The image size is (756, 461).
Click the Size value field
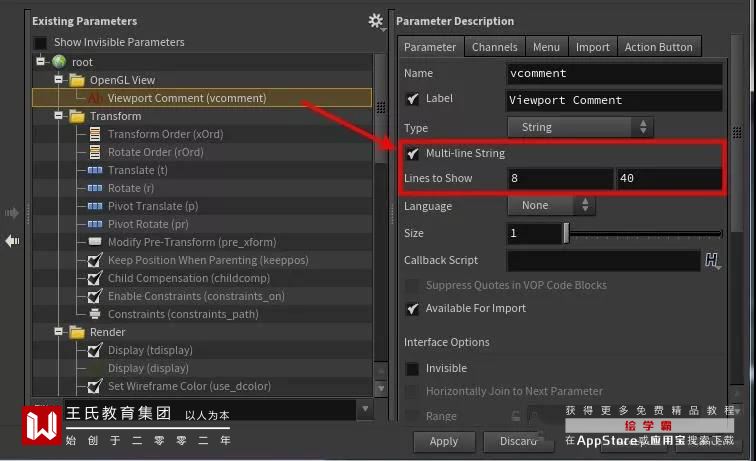(535, 233)
